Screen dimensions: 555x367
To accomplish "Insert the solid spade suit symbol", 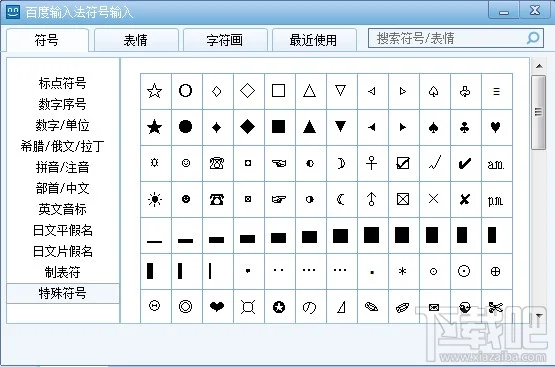I will 434,127.
